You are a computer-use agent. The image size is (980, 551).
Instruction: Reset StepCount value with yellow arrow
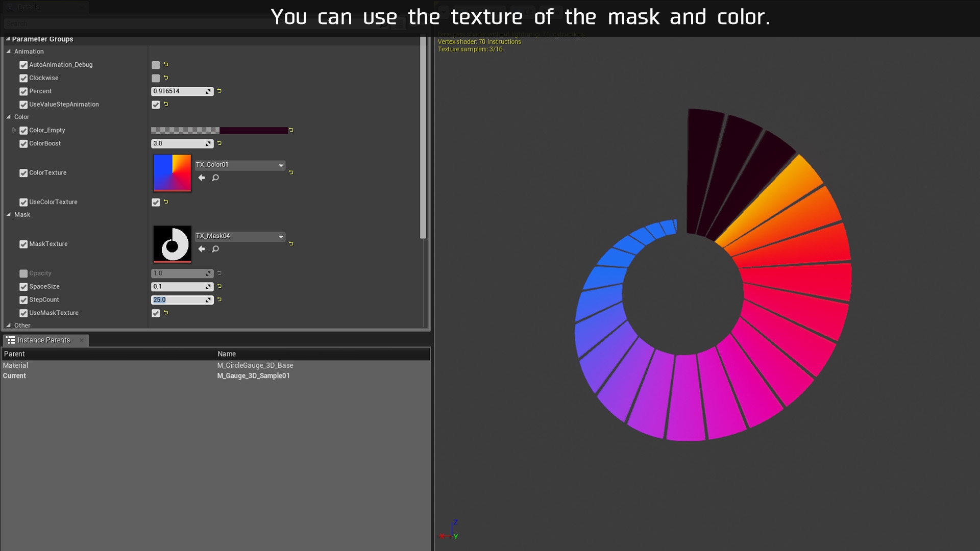click(x=219, y=300)
